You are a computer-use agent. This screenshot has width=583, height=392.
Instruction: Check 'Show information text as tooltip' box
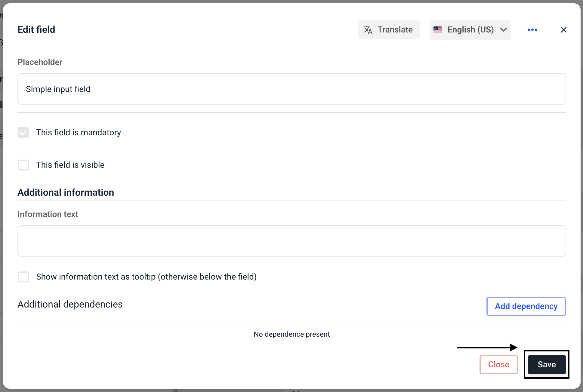(23, 277)
